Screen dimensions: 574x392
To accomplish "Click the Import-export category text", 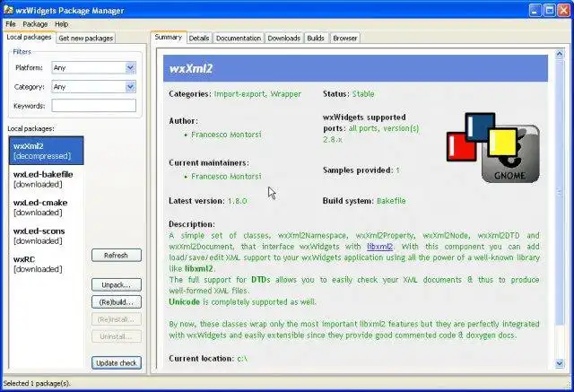I will click(239, 94).
